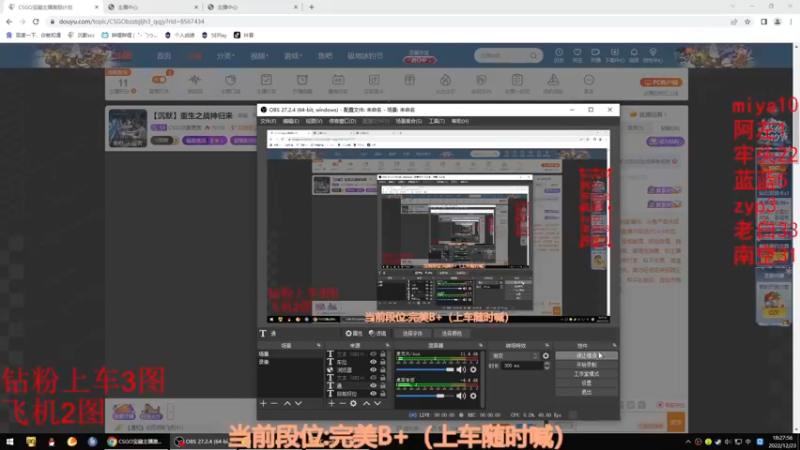Open OBS 设置 settings button
Screen dimensions: 800x450
coord(586,383)
